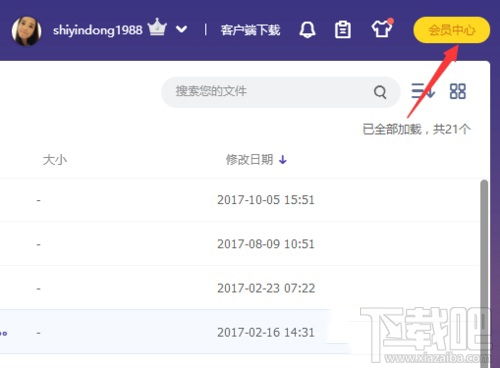Click the file list vertical scrollbar
The width and height of the screenshot is (500, 368).
click(484, 273)
